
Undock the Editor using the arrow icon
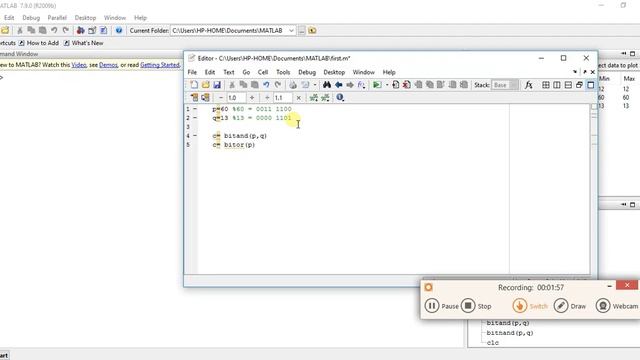[584, 72]
